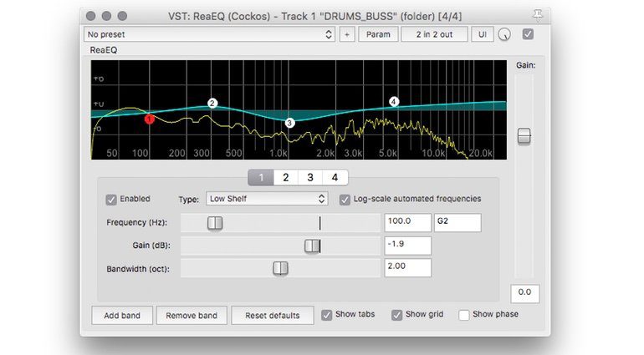Switch to band tab 1
Viewport: 644px width, 355px height.
261,177
